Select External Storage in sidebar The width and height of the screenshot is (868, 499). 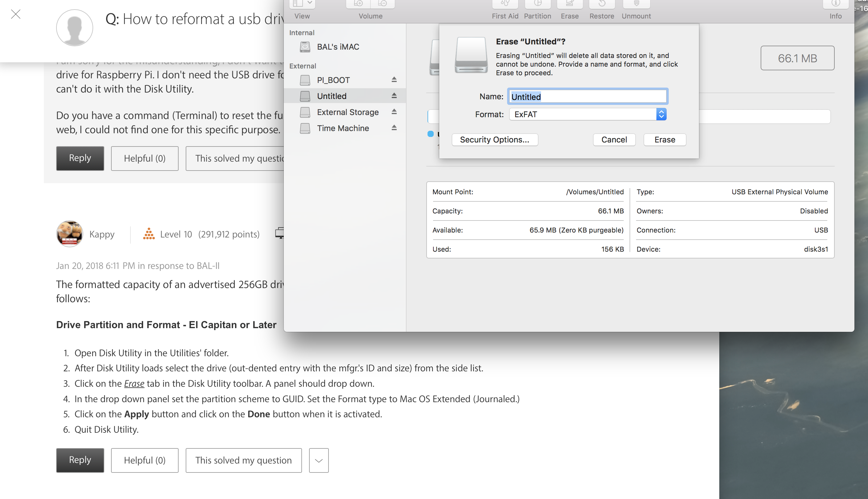pyautogui.click(x=347, y=112)
